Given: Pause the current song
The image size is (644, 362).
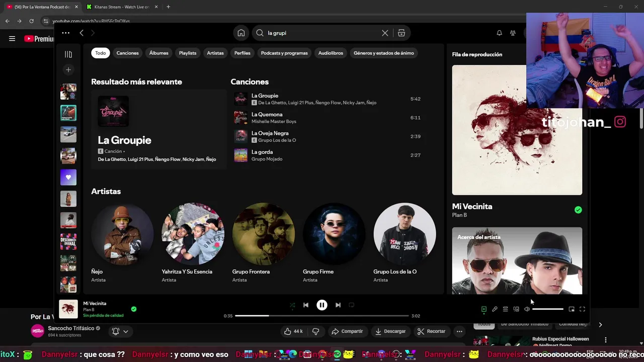Looking at the screenshot, I should [x=322, y=305].
